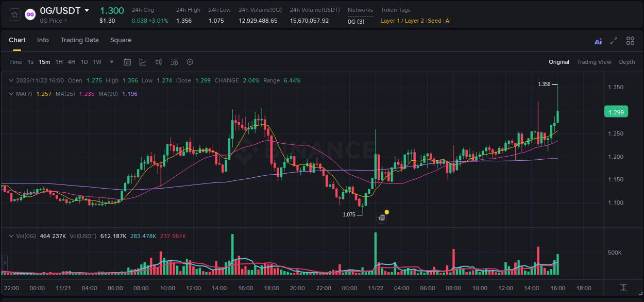This screenshot has height=302, width=644.
Task: Switch to the Trading Data tab
Action: 79,40
